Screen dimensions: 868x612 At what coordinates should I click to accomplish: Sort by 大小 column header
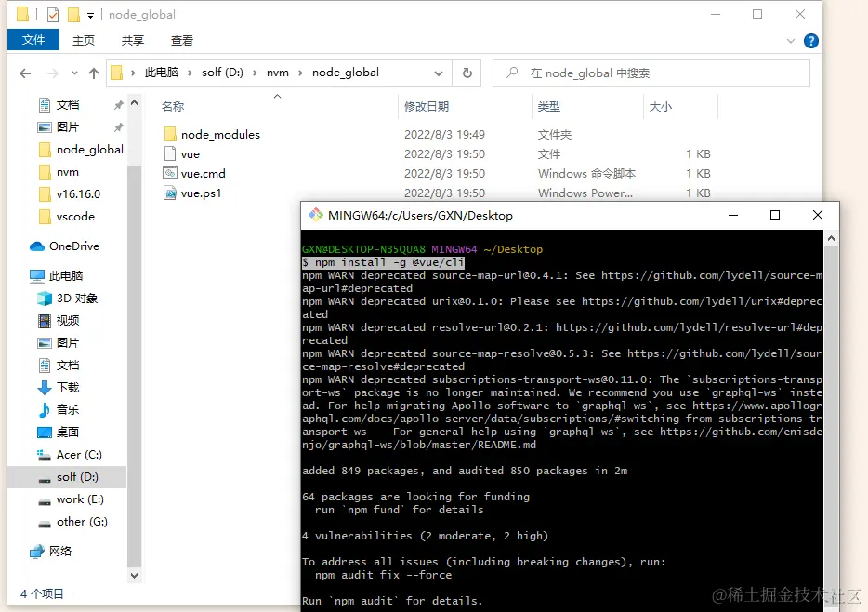(661, 106)
